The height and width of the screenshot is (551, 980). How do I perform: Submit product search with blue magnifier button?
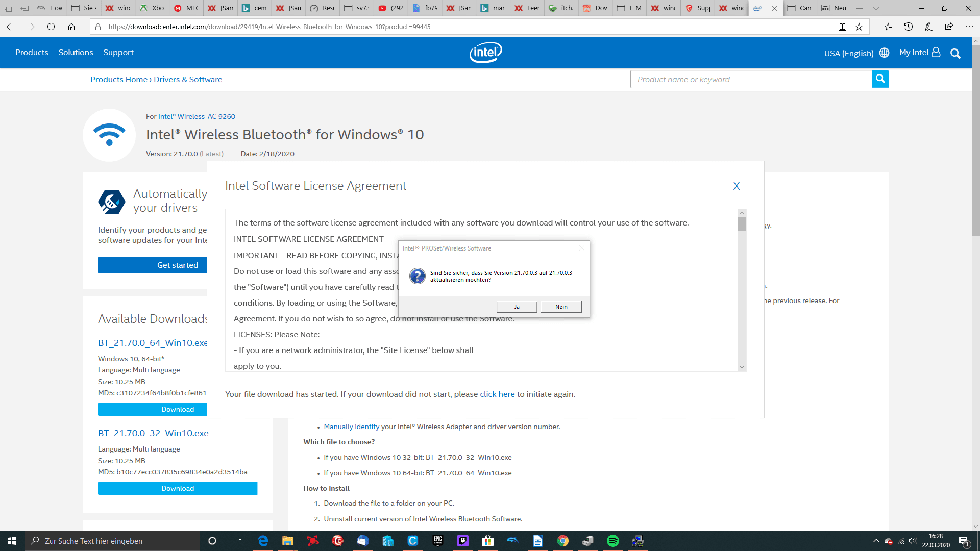click(x=880, y=79)
